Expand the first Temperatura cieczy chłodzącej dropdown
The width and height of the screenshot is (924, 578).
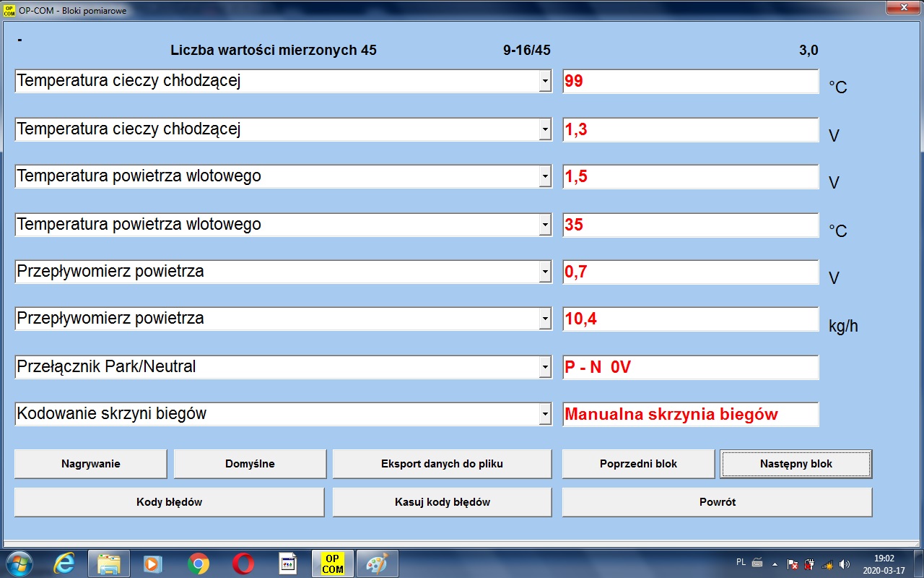point(545,82)
